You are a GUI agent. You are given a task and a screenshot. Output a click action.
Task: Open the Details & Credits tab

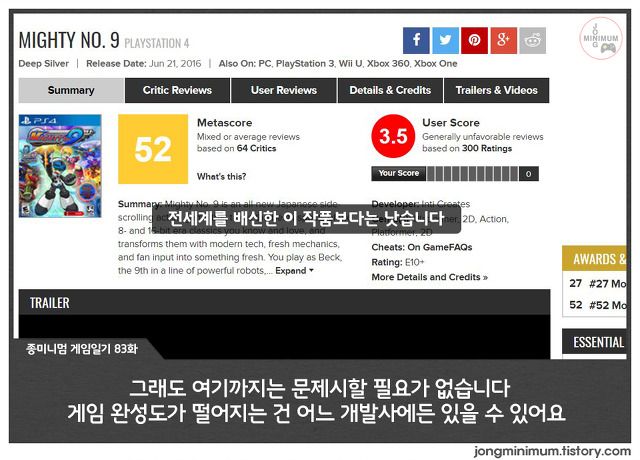390,90
